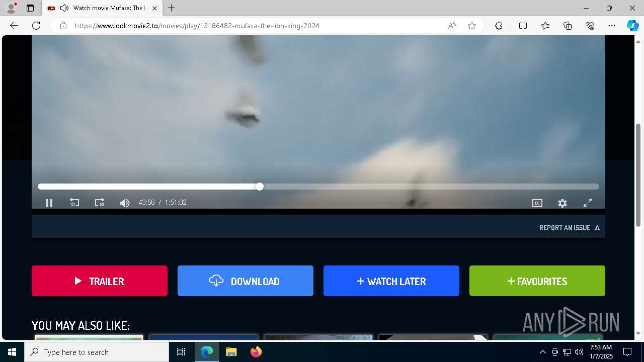Open Read aloud in address bar
The height and width of the screenshot is (362, 644).
click(452, 26)
